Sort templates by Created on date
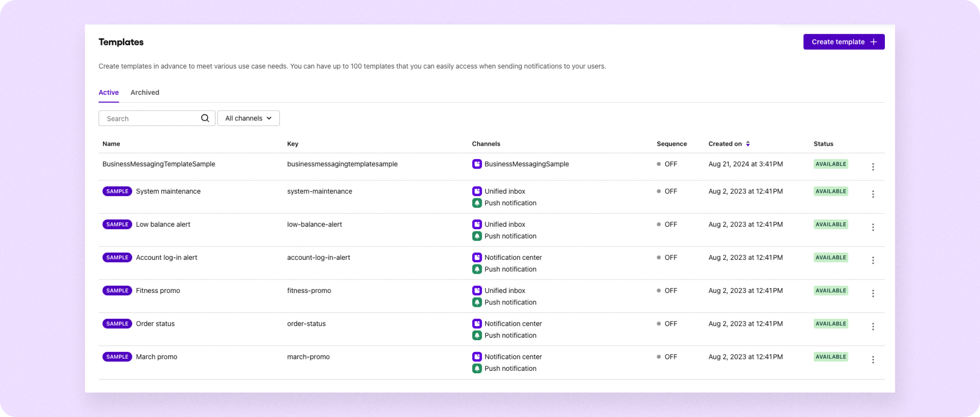Screen dimensions: 980x417 pyautogui.click(x=748, y=143)
